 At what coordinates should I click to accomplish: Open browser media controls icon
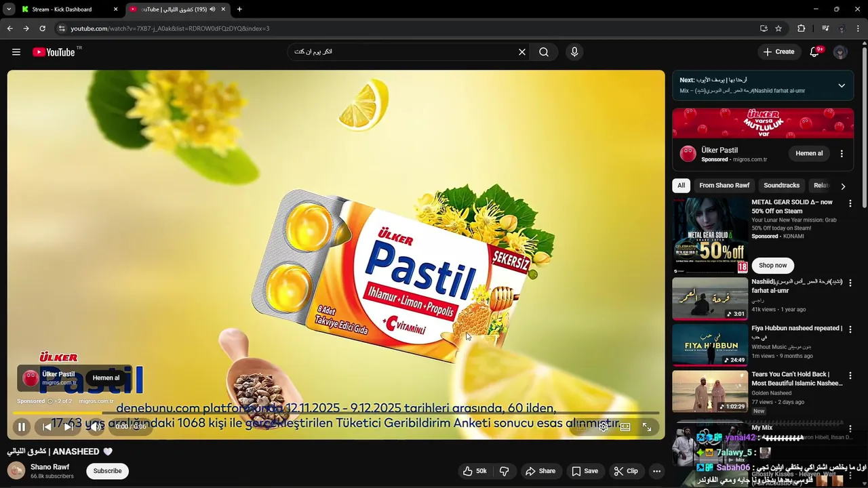coord(825,28)
